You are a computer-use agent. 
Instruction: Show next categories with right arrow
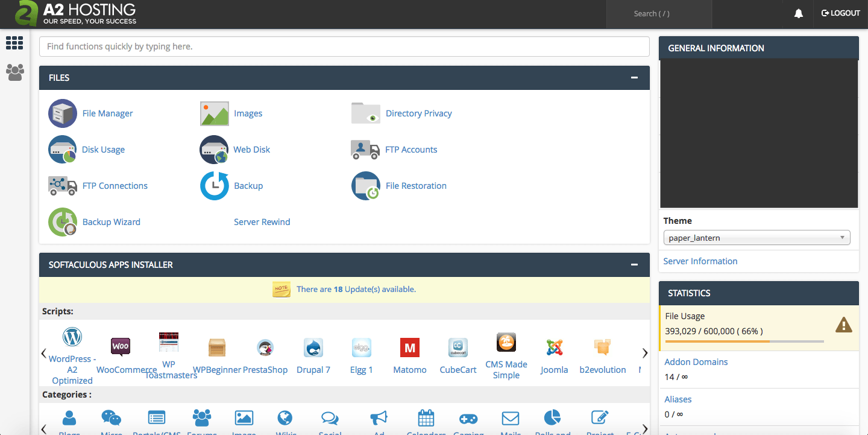click(645, 429)
